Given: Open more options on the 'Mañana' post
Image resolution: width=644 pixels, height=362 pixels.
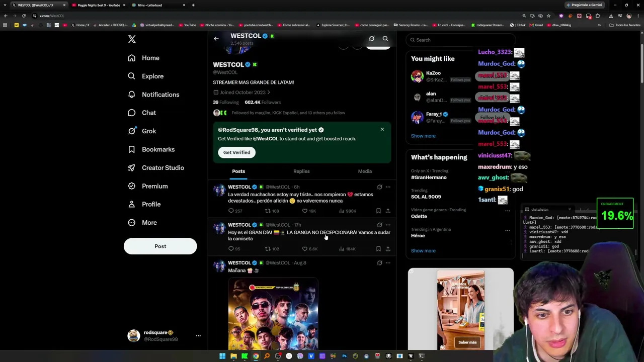Looking at the screenshot, I should pos(388,263).
